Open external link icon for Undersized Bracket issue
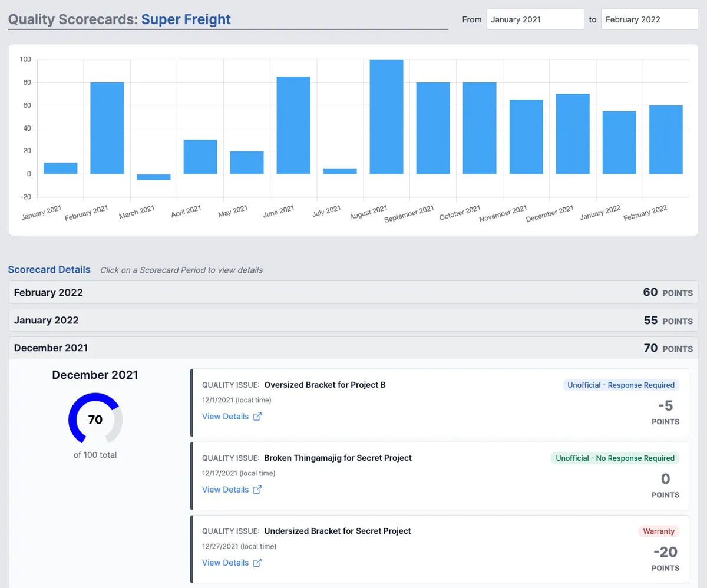 click(257, 563)
